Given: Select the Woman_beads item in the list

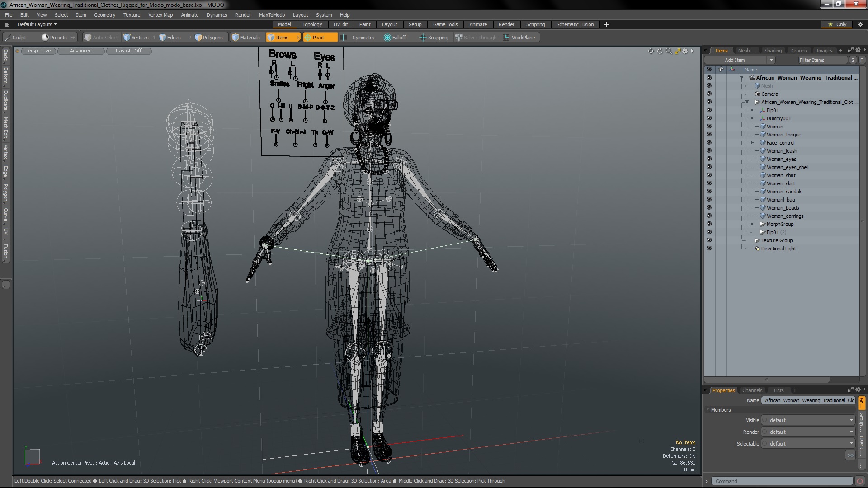Looking at the screenshot, I should tap(783, 208).
